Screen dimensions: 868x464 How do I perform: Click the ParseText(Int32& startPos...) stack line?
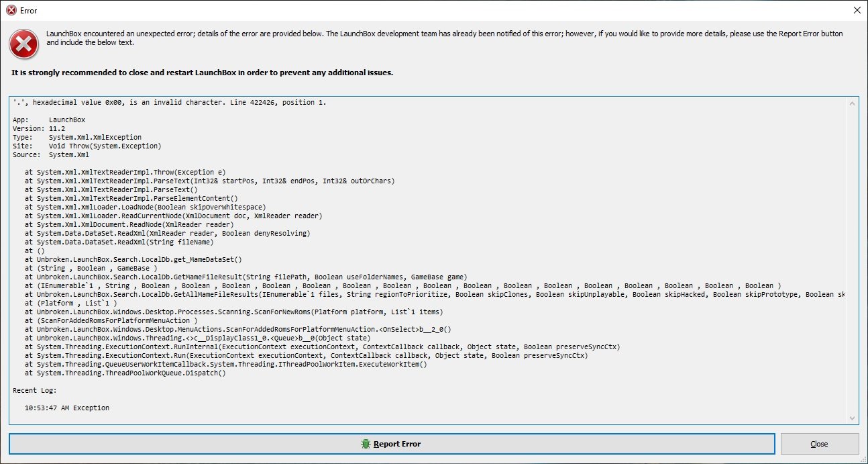point(210,181)
